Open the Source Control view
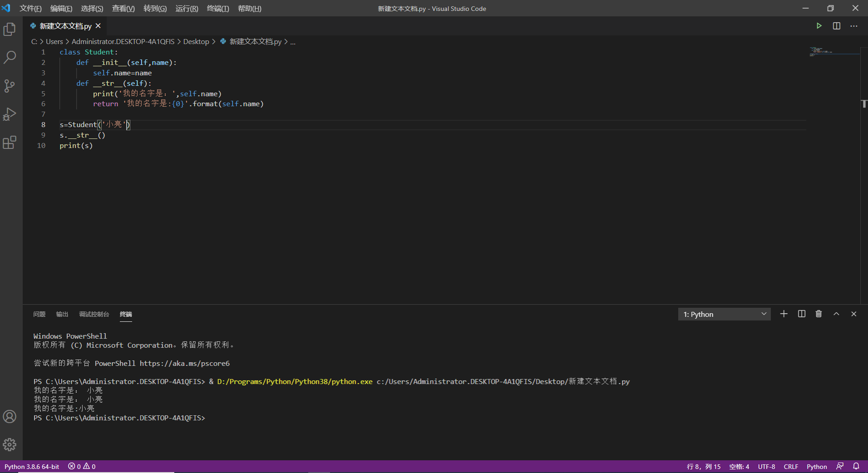Screen dimensions: 868x473 10,86
